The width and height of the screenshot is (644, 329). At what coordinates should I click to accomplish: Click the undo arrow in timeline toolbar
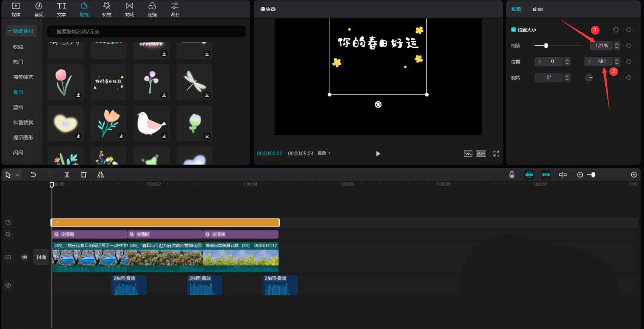coord(33,175)
